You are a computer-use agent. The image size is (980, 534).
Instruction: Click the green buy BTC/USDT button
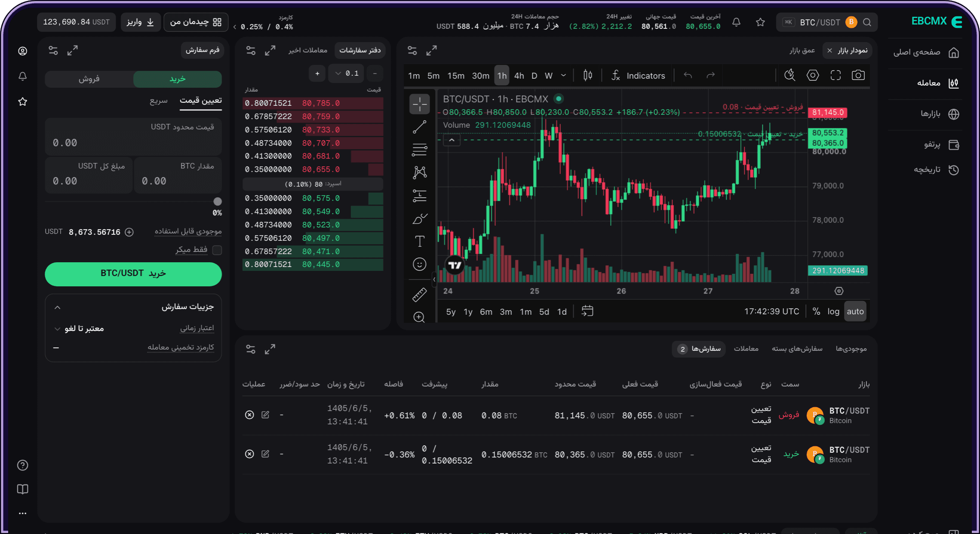(133, 274)
